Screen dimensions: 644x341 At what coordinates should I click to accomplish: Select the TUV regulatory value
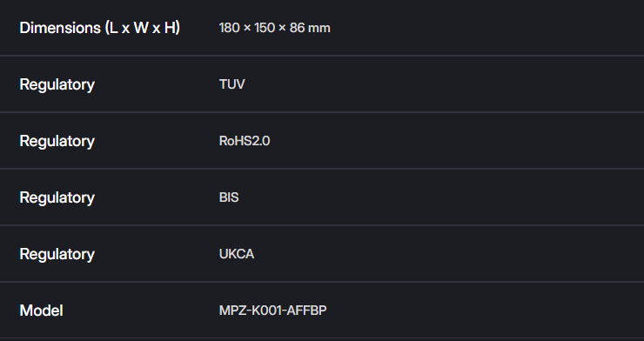tap(232, 84)
